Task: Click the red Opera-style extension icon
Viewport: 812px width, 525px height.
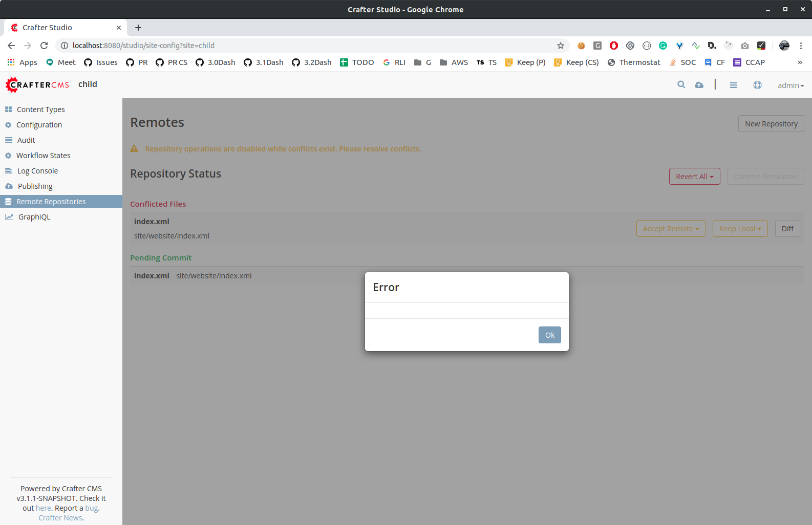Action: [614, 46]
